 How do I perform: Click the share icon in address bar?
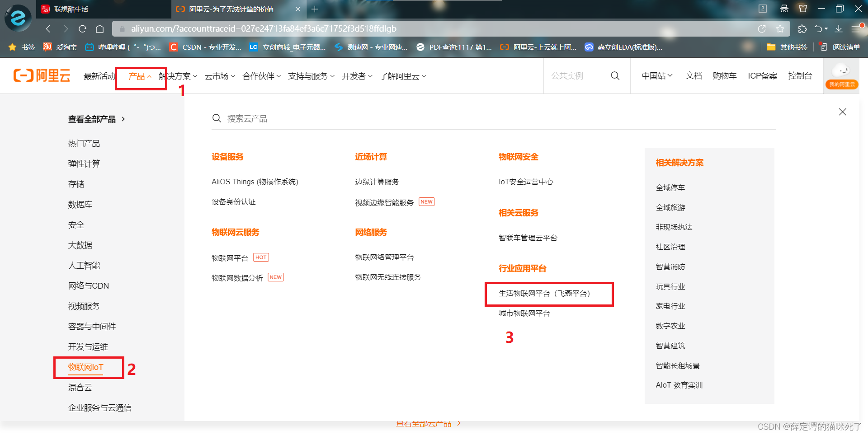[x=762, y=29]
